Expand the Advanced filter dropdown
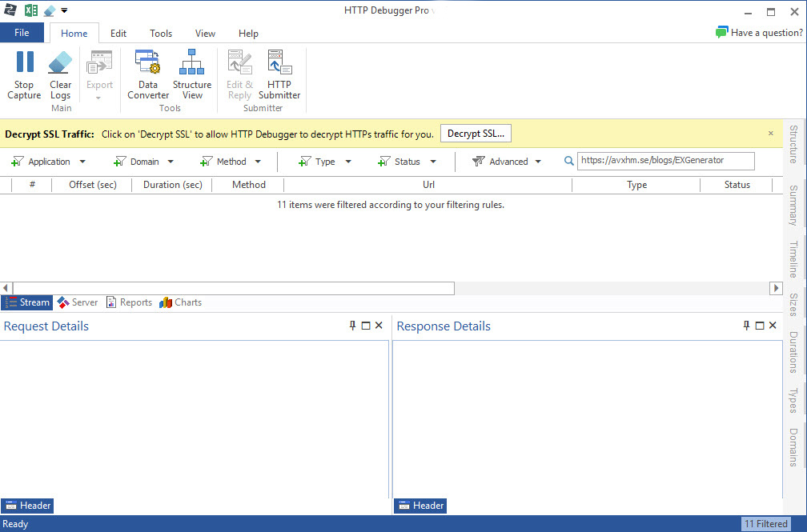 coord(538,162)
